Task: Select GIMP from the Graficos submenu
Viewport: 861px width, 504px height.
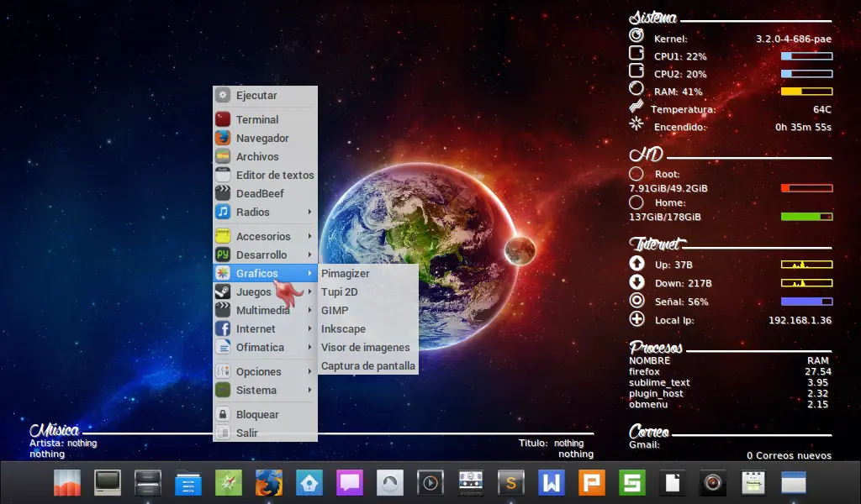Action: tap(335, 310)
